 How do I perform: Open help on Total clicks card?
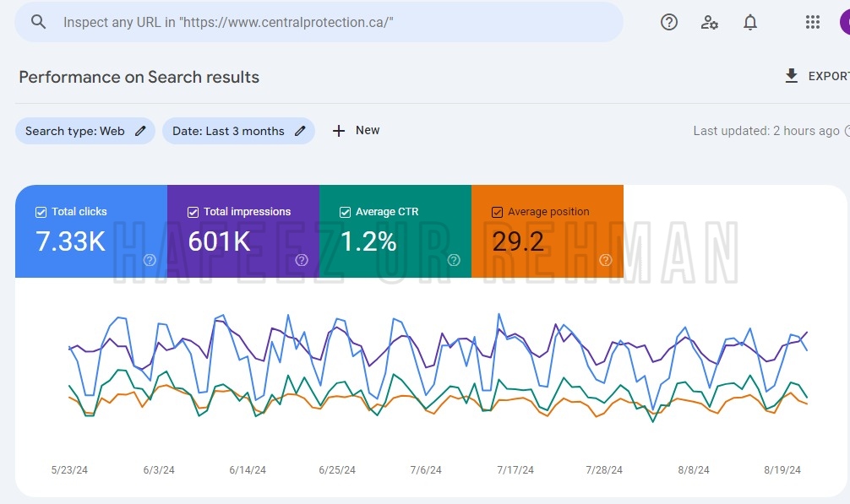point(150,260)
